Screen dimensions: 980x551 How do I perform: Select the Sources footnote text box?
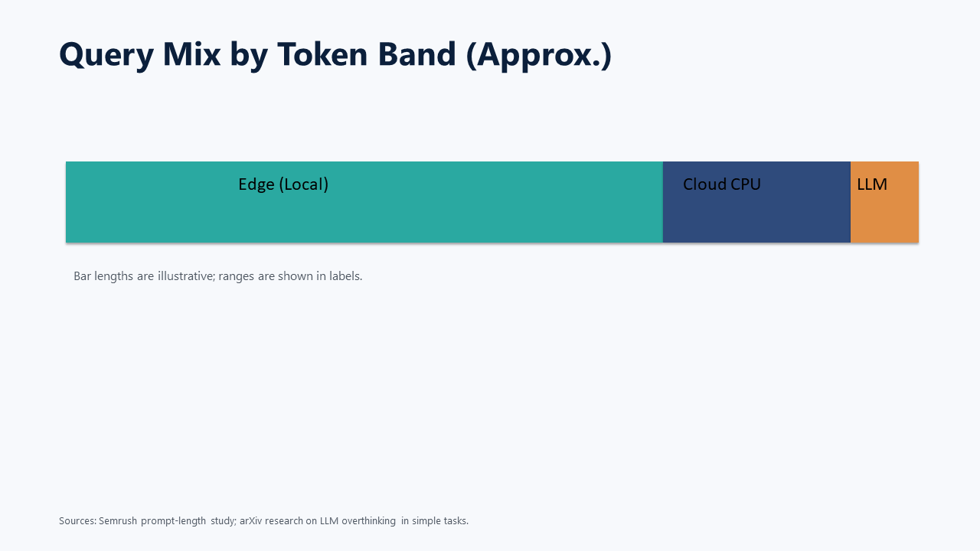(x=263, y=520)
